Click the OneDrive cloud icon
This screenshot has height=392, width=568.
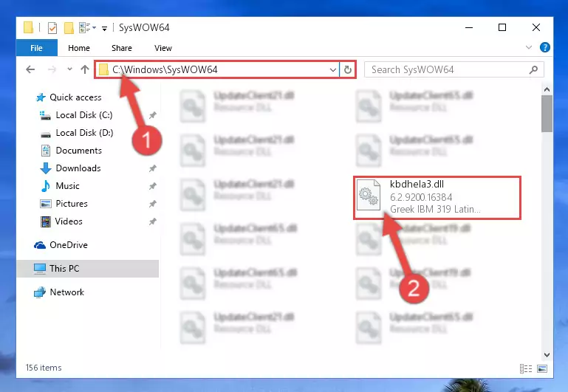pos(40,245)
